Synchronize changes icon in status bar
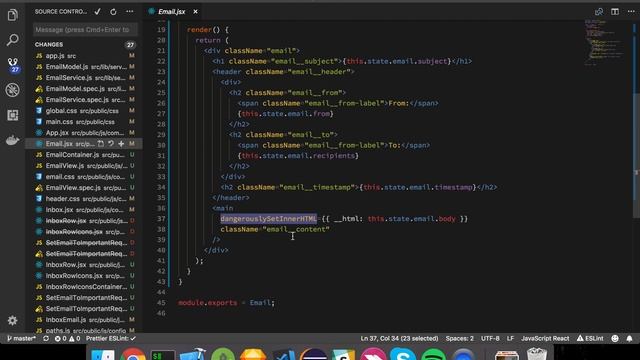The height and width of the screenshot is (360, 640). tap(46, 338)
